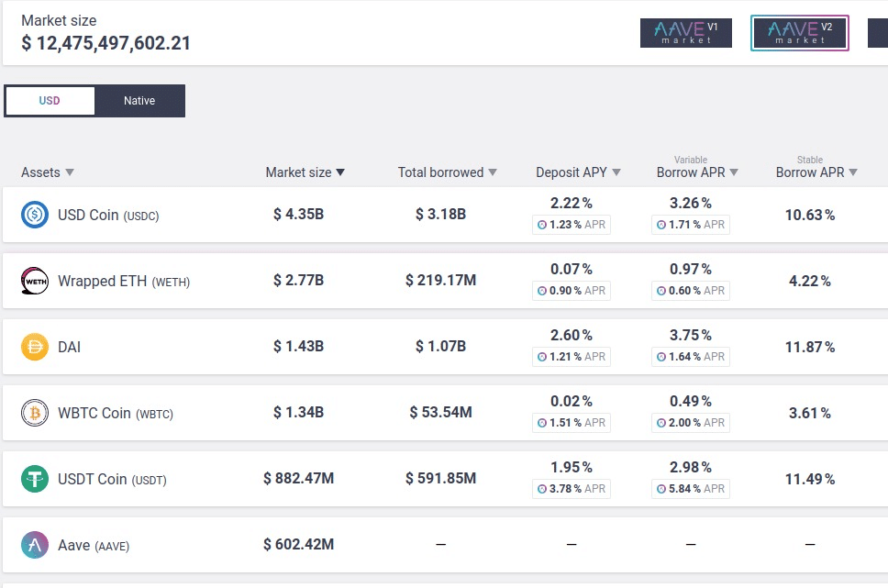Open the USD Coin (USDC) asset row
The image size is (888, 588).
tap(445, 215)
